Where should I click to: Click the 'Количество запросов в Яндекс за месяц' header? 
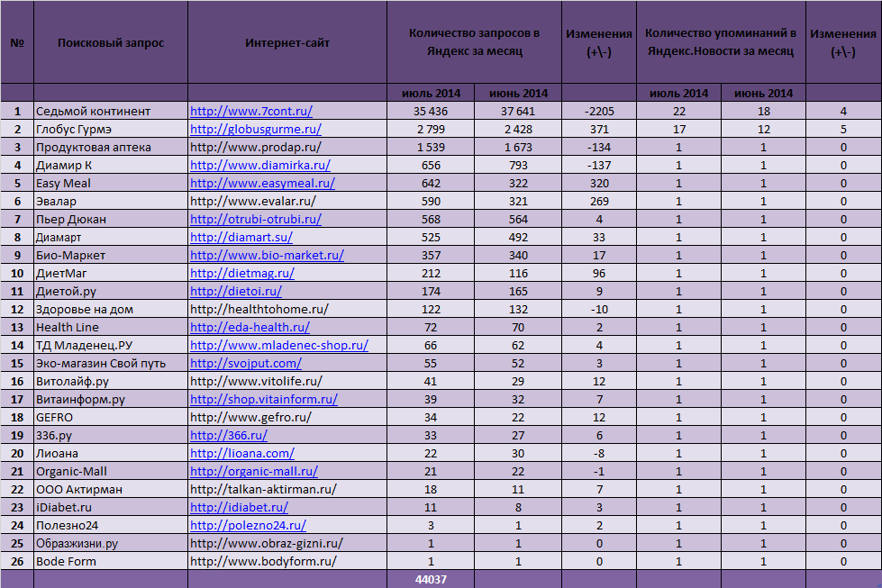(x=474, y=42)
